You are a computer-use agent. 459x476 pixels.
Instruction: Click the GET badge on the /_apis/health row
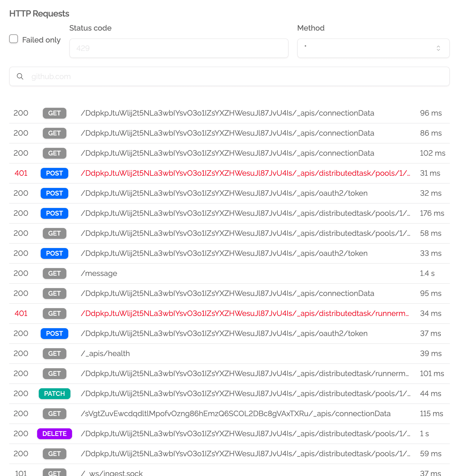tap(54, 353)
